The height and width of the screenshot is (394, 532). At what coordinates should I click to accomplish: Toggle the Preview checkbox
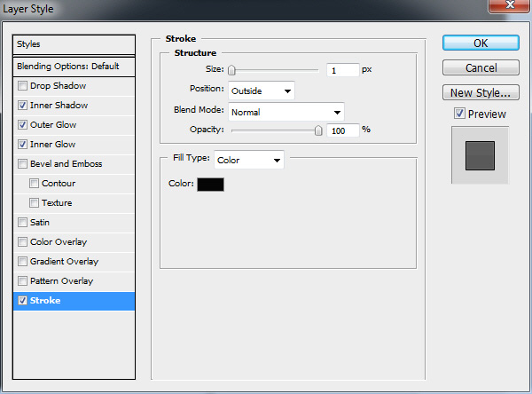[x=459, y=114]
